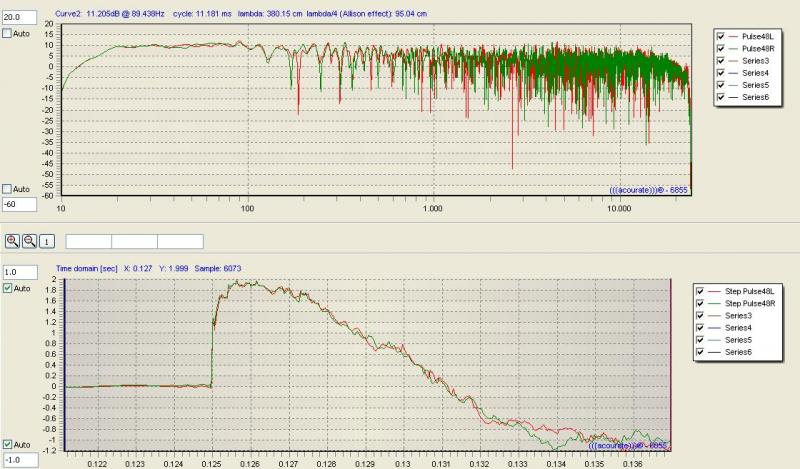Uncheck Series3 in the time domain legend
Viewport: 800px width, 469px height.
[700, 315]
